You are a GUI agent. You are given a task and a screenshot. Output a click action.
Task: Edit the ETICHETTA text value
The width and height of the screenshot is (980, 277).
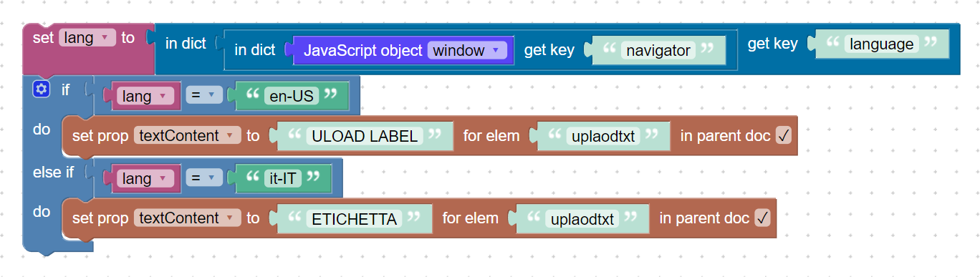pos(355,218)
